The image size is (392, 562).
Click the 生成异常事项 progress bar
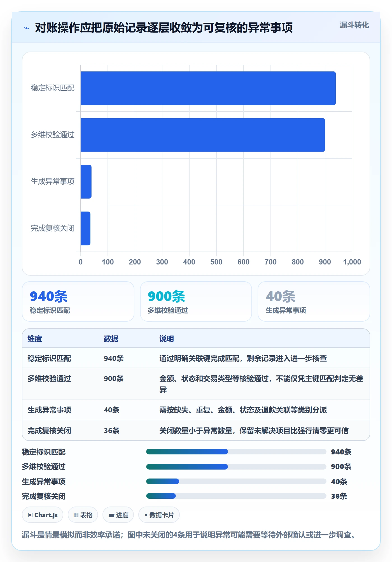[236, 481]
